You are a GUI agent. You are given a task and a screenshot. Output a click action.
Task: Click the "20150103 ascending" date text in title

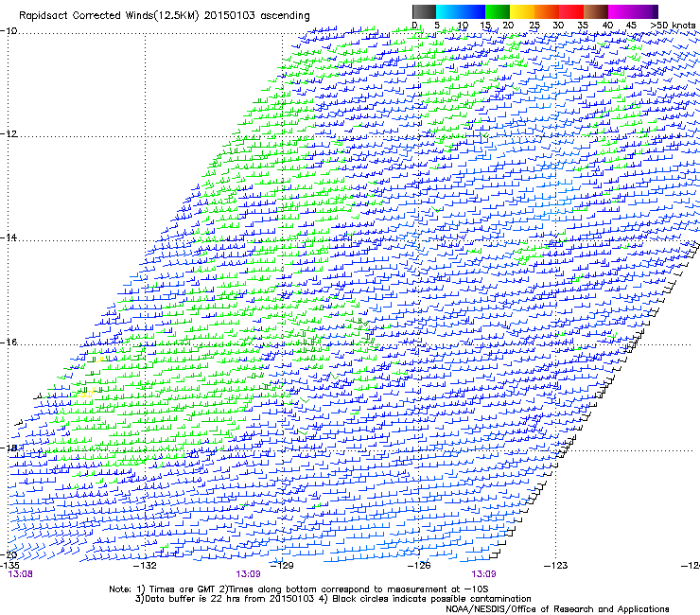tap(256, 16)
